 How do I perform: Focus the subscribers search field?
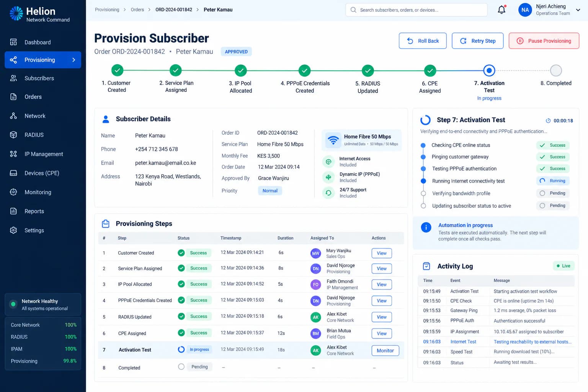(416, 10)
